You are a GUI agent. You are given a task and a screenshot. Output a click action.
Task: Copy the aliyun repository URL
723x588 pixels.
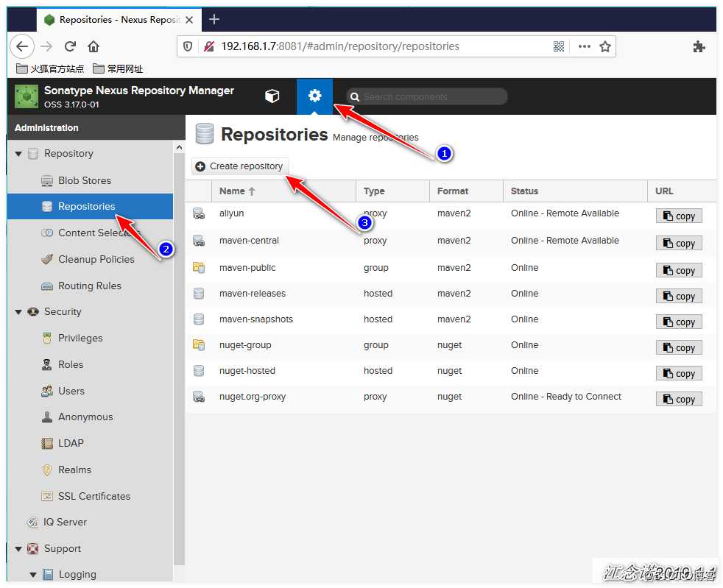coord(679,216)
